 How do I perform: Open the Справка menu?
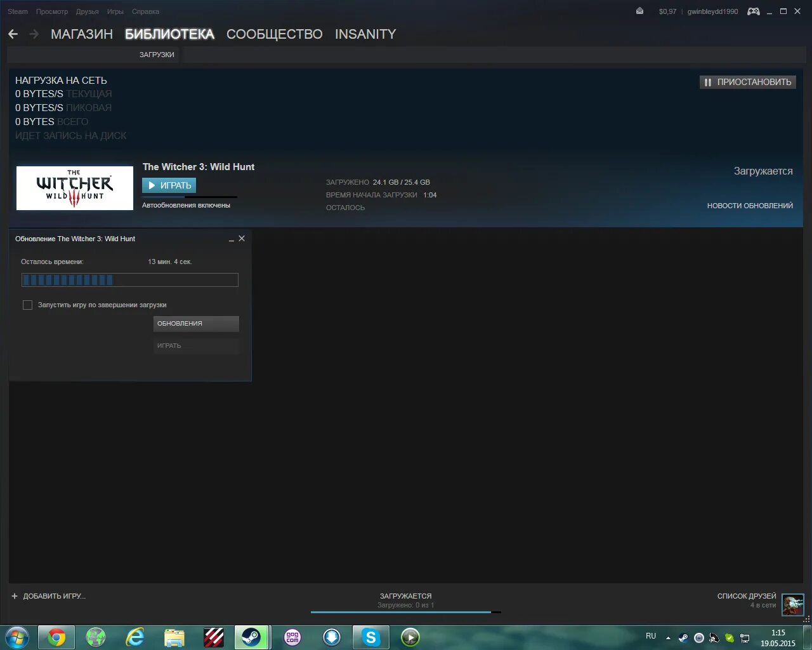146,11
